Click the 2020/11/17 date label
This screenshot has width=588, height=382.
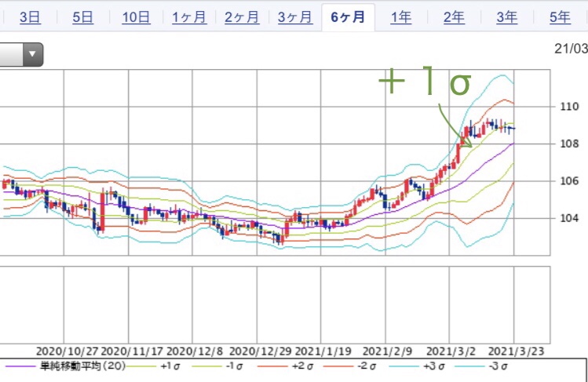[132, 351]
